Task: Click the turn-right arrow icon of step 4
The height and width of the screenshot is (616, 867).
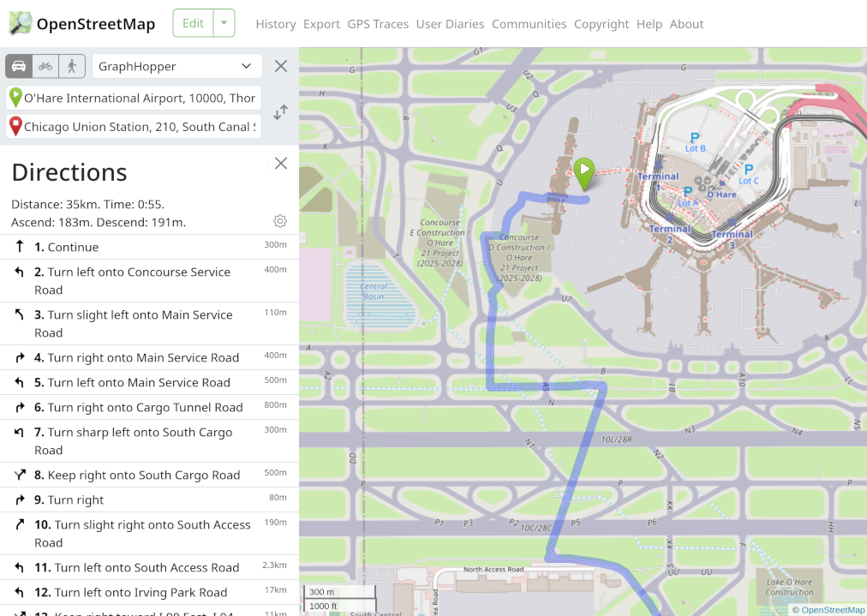Action: (20, 357)
